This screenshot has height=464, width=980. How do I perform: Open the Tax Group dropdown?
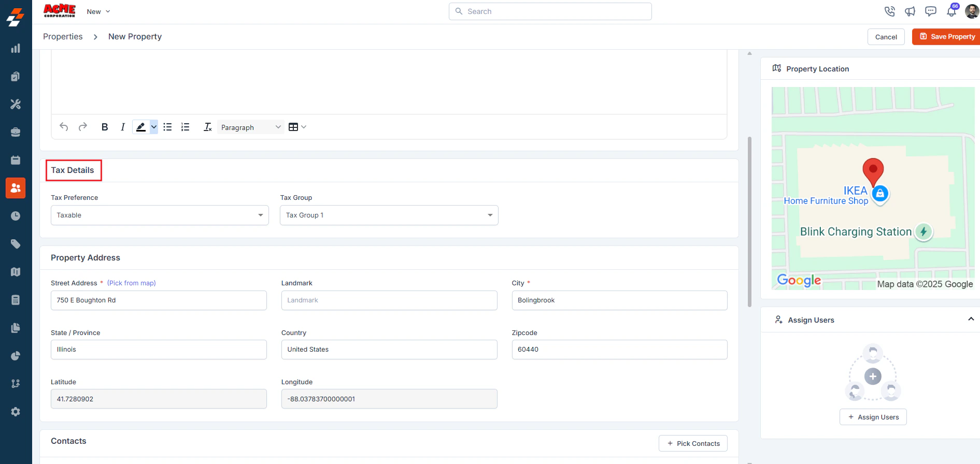(389, 215)
